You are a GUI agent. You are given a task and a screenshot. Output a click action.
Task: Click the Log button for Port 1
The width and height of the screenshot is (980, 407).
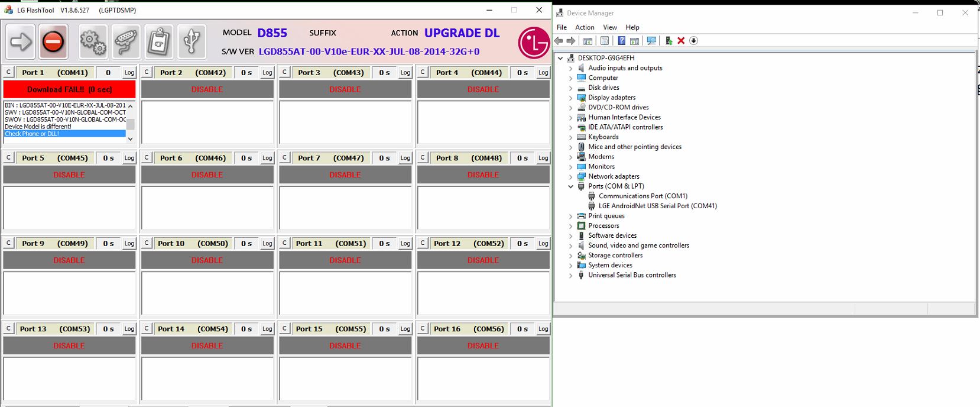click(129, 73)
